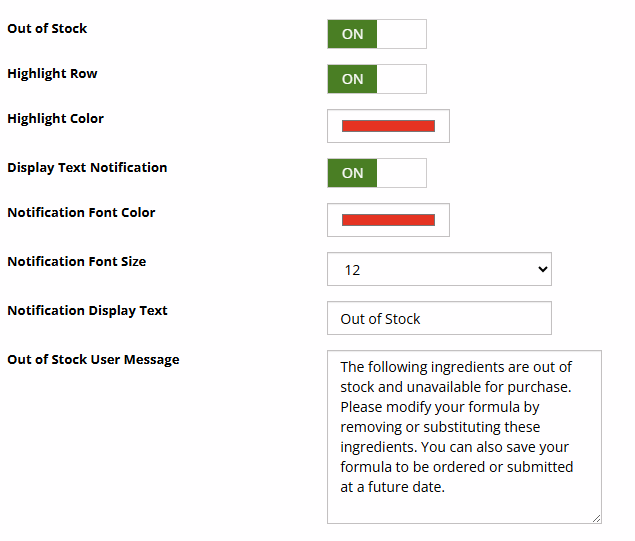Click the "Out of Stock" setting label
Screen dimensions: 635x541
tap(47, 28)
